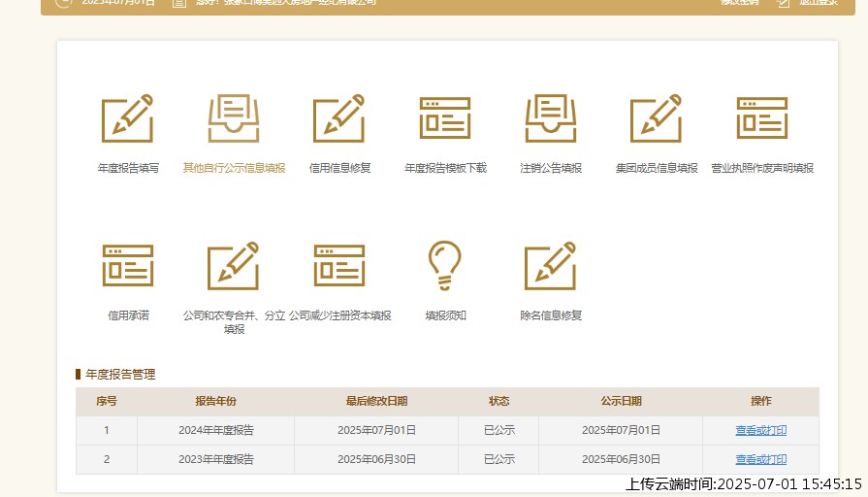Click 序号 column header
This screenshot has height=497, width=868.
[107, 401]
